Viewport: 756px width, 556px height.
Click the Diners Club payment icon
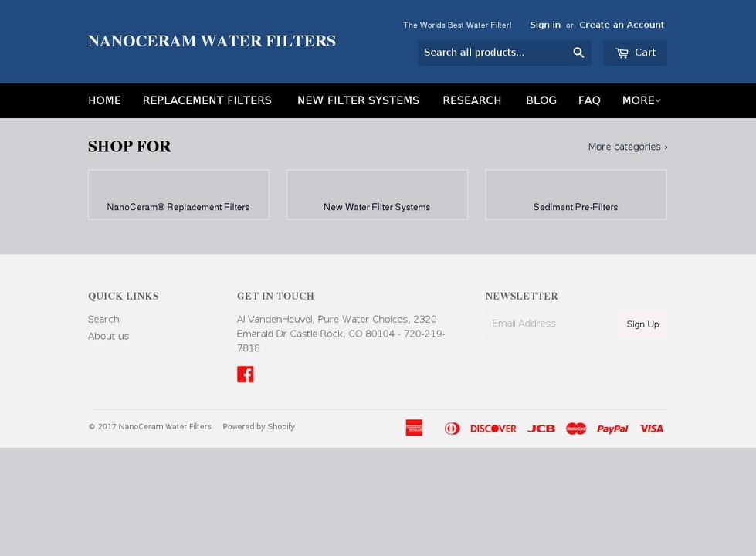pyautogui.click(x=452, y=429)
